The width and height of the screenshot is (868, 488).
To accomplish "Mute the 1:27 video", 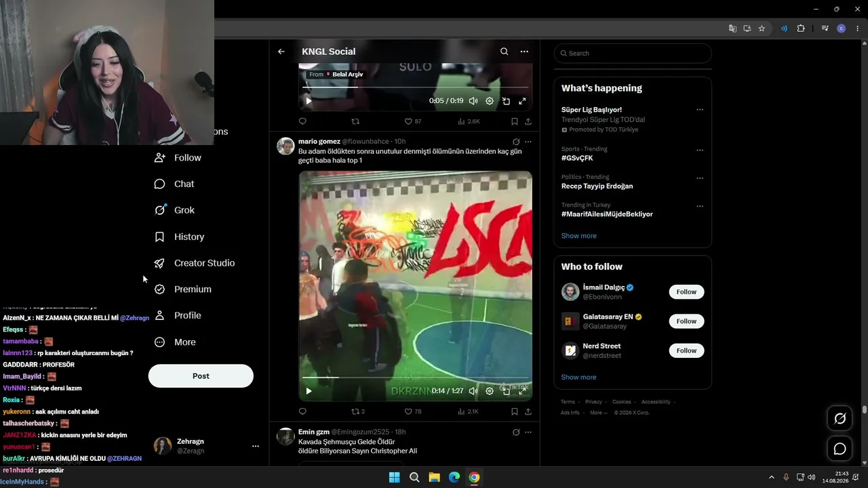I will coord(473,391).
